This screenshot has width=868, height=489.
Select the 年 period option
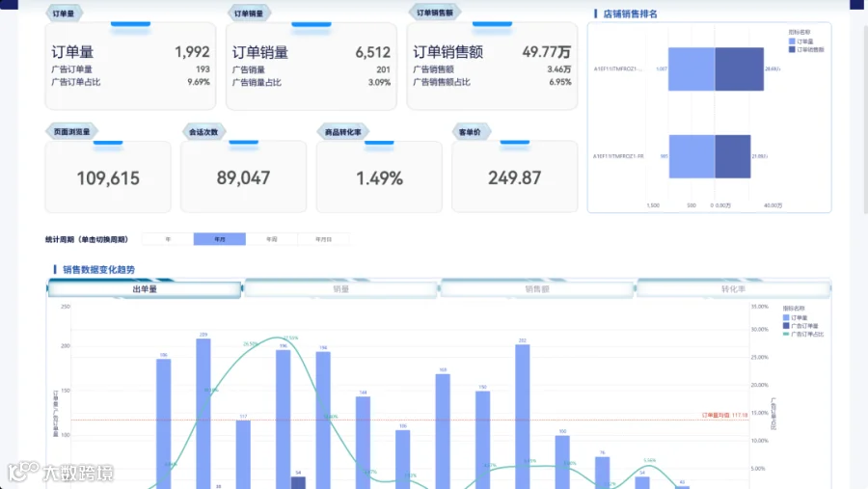coord(168,239)
